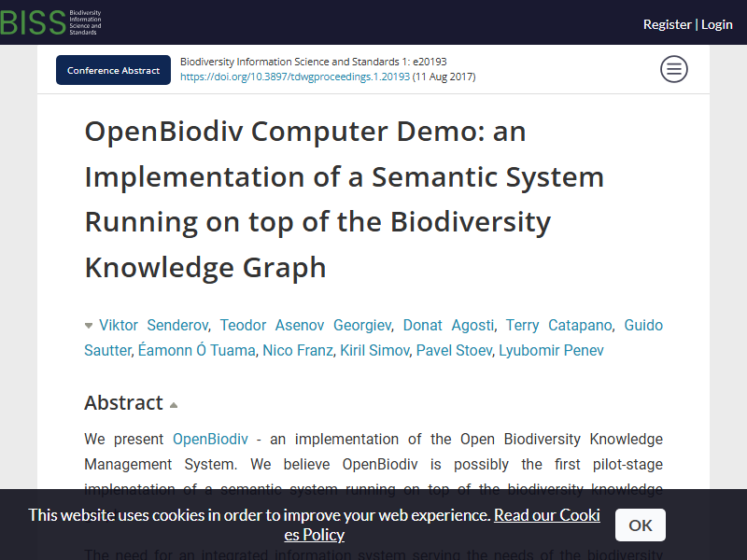Open author Viktor Senderov

(153, 325)
